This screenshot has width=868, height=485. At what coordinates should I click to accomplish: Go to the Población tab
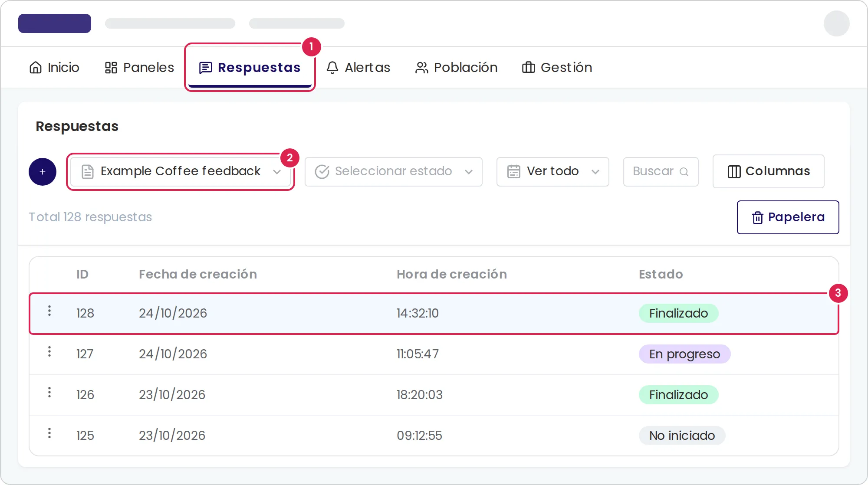456,68
